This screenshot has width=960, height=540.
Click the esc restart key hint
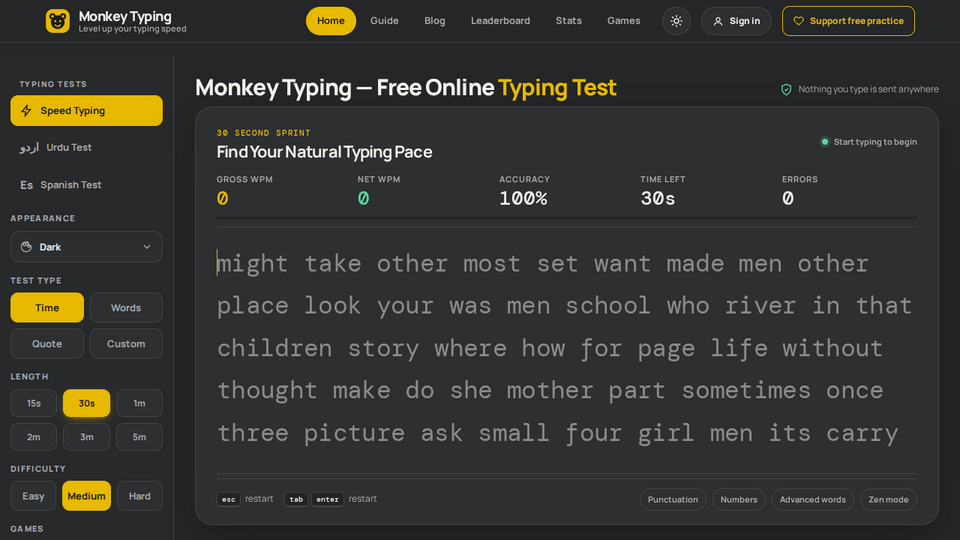tap(228, 500)
